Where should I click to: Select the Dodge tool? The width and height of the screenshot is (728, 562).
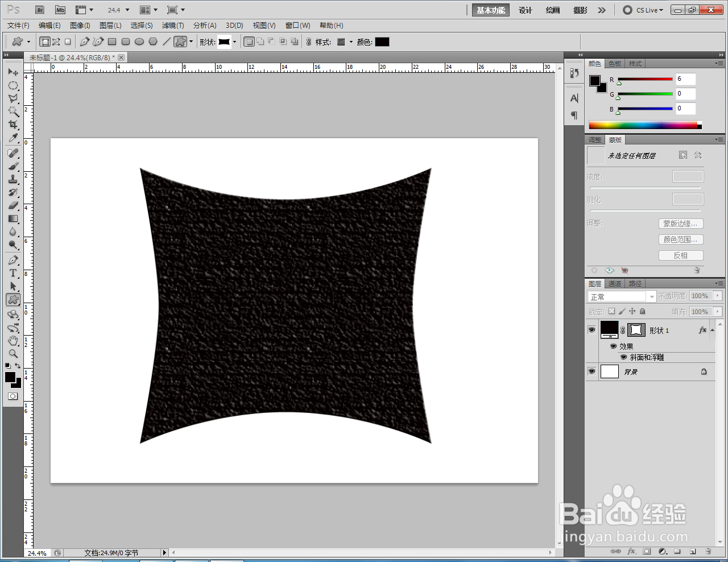click(13, 245)
